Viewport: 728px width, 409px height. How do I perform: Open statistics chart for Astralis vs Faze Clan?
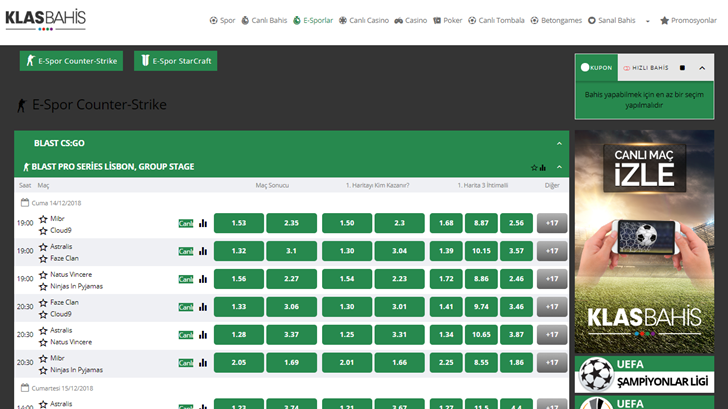[x=203, y=251]
